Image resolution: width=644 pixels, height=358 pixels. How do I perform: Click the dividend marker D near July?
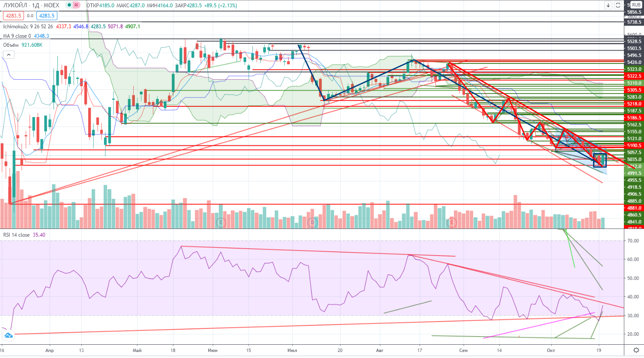tap(313, 222)
